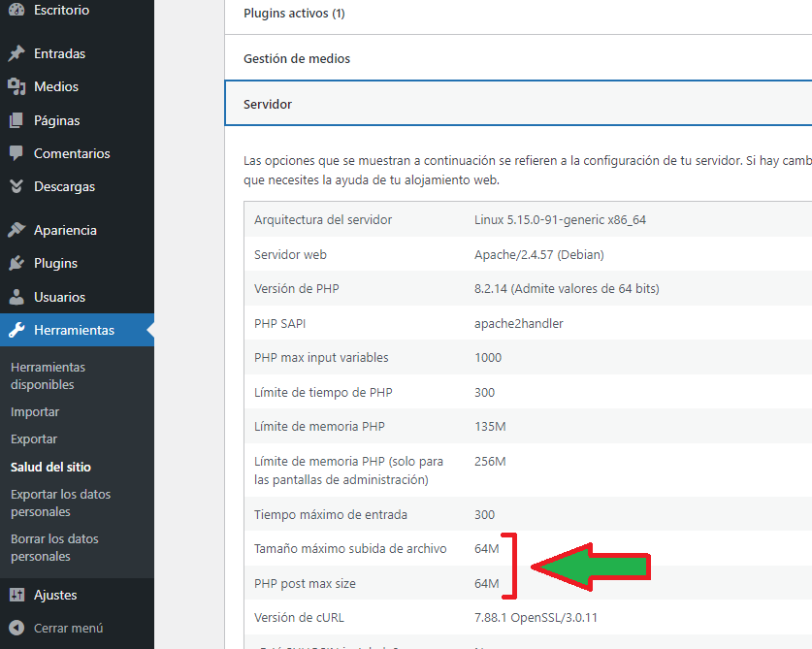Select the Arquitectura del servidor label

[323, 219]
